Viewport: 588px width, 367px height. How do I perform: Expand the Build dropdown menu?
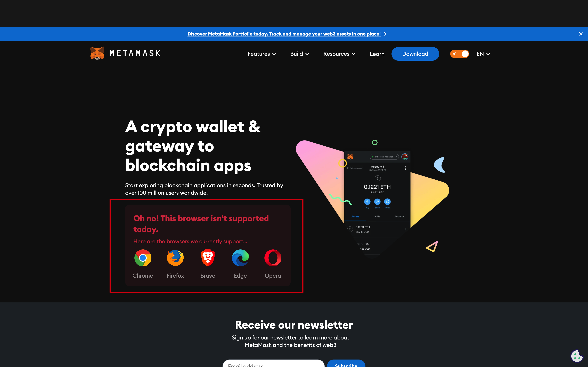300,54
